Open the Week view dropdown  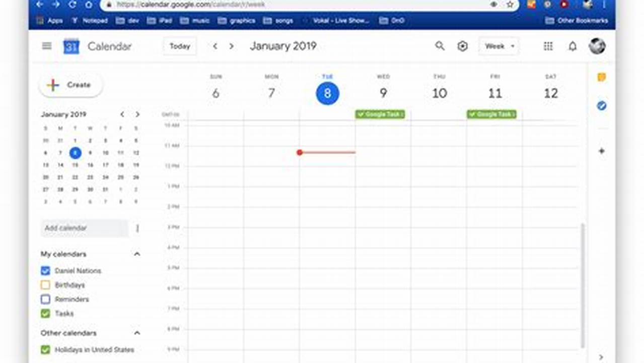pos(498,46)
